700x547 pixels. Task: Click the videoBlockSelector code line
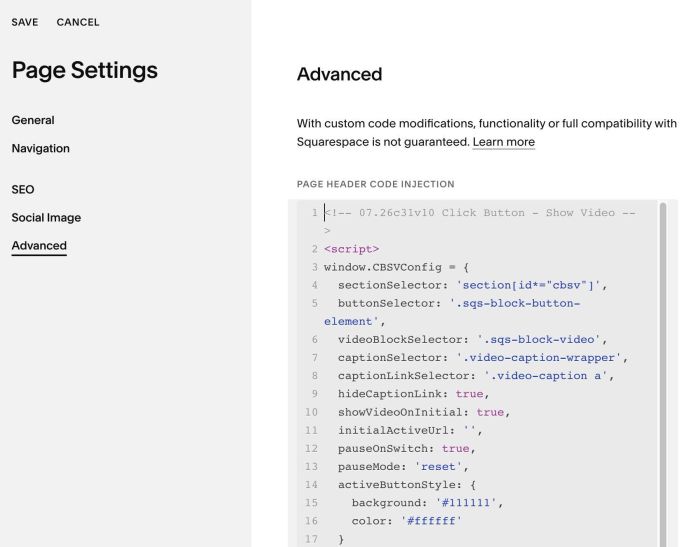(x=472, y=340)
